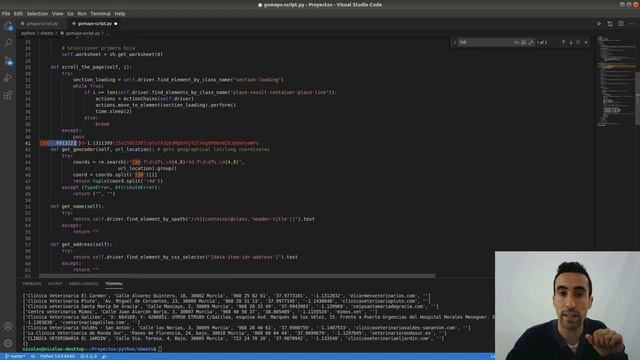Viewport: 640px width, 360px height.
Task: Click 'Centro veterinario Mimos' terminal output row
Action: pos(200,311)
